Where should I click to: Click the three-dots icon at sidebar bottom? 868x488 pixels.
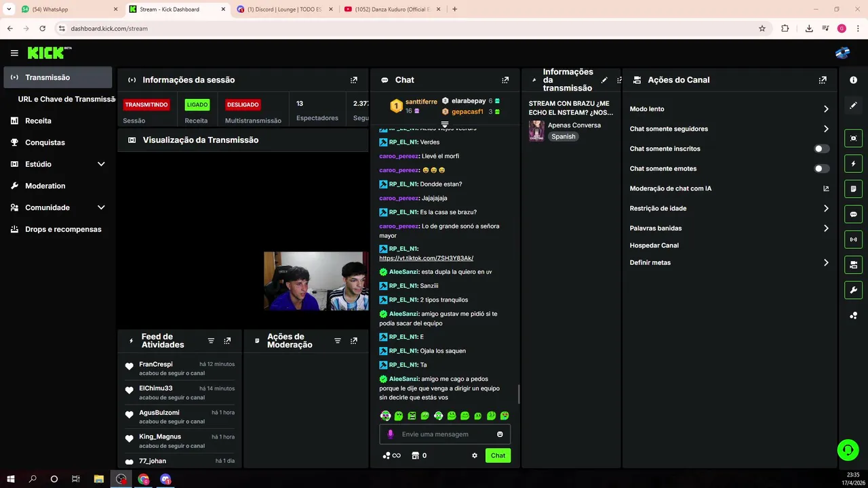point(853,316)
